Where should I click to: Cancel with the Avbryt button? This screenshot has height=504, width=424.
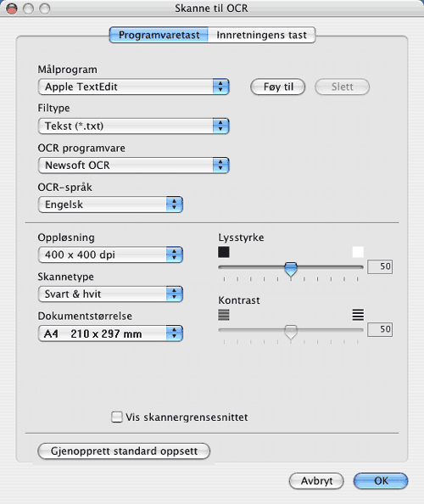(x=316, y=481)
